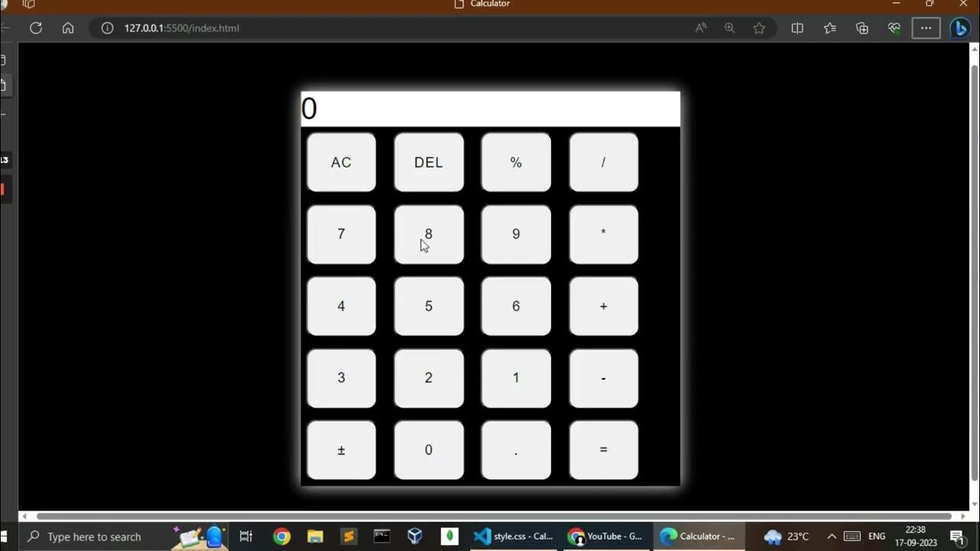Click the DEL button on calculator
980x551 pixels.
pos(429,162)
